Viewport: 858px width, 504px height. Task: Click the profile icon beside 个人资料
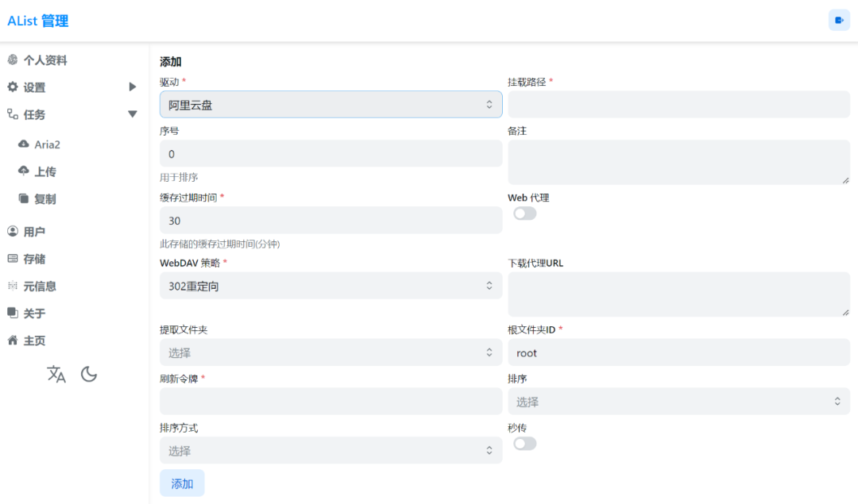pyautogui.click(x=13, y=60)
